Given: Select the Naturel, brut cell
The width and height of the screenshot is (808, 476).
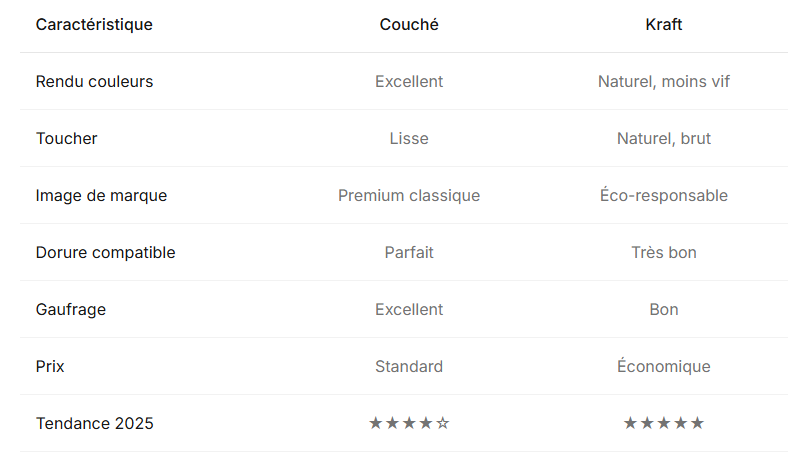Looking at the screenshot, I should click(x=664, y=138).
